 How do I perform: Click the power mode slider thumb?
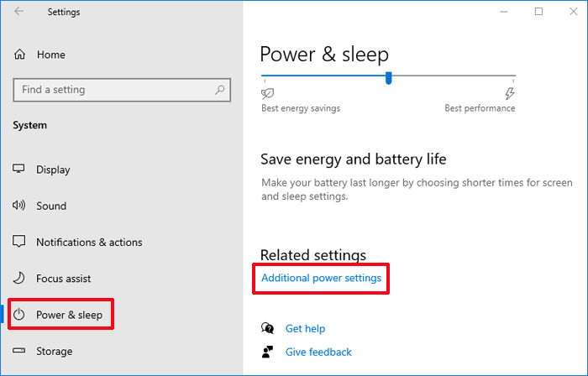(388, 78)
